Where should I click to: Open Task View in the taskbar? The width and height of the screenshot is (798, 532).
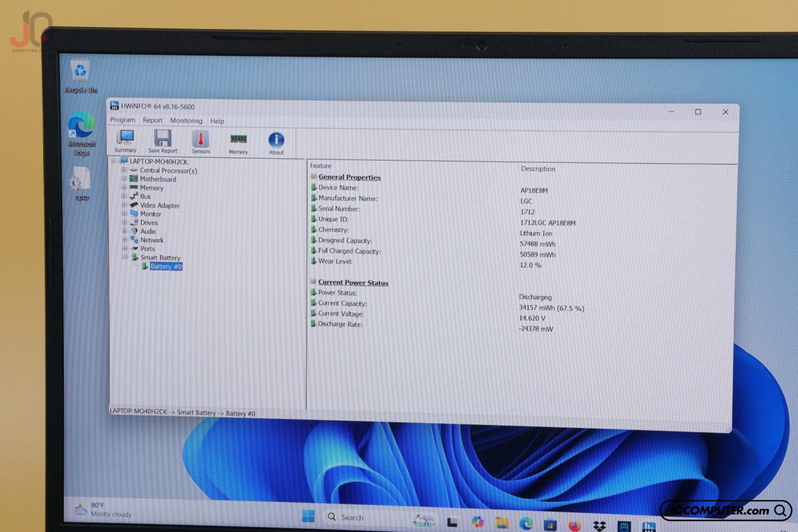click(x=452, y=522)
